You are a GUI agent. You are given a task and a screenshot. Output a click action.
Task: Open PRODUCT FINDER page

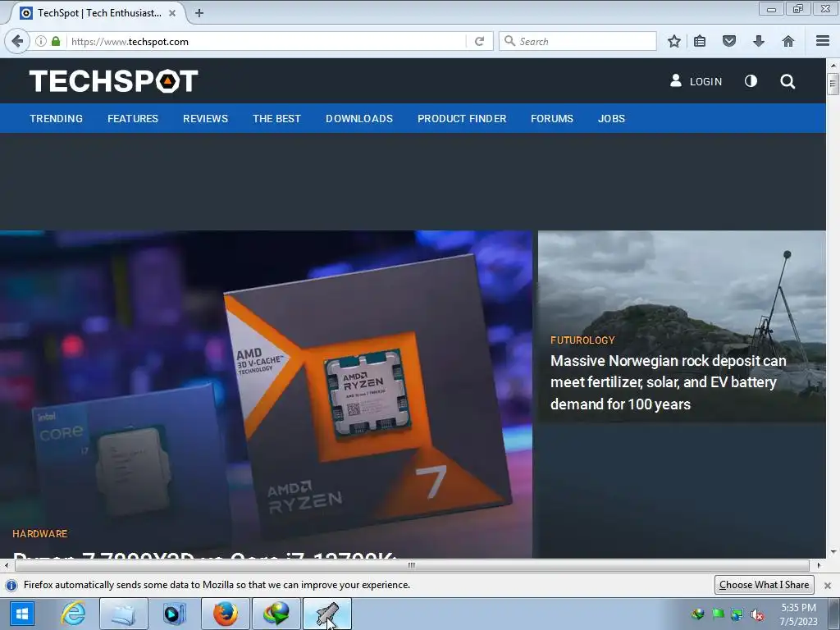(x=462, y=118)
